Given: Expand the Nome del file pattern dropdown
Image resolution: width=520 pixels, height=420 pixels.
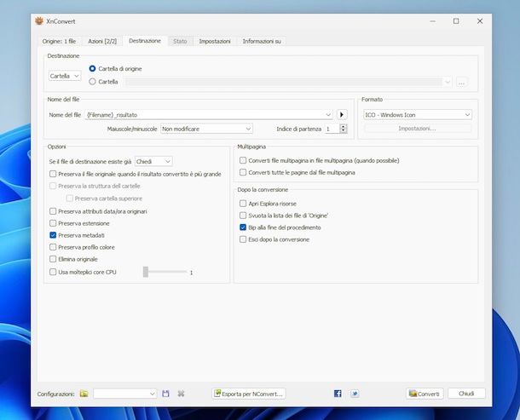Looking at the screenshot, I should click(x=328, y=115).
